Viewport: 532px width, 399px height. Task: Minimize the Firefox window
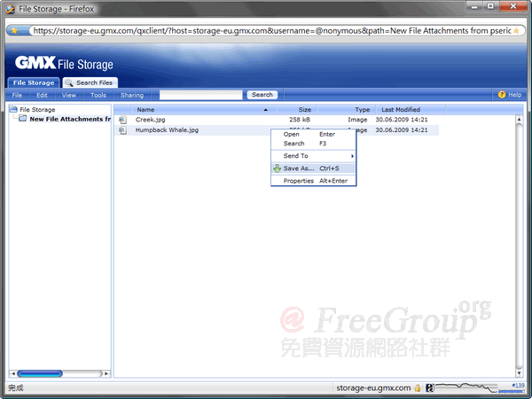point(474,6)
